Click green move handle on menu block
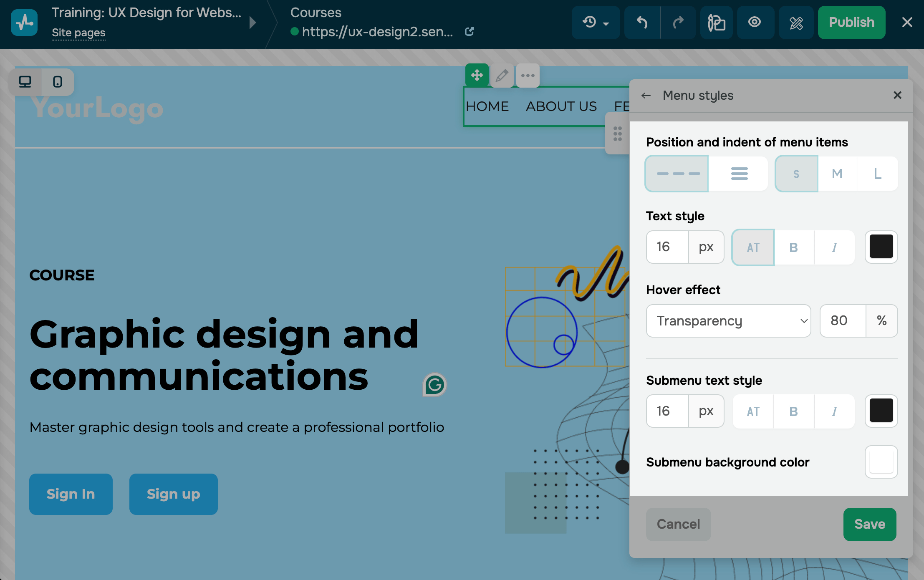This screenshot has height=580, width=924. (477, 76)
